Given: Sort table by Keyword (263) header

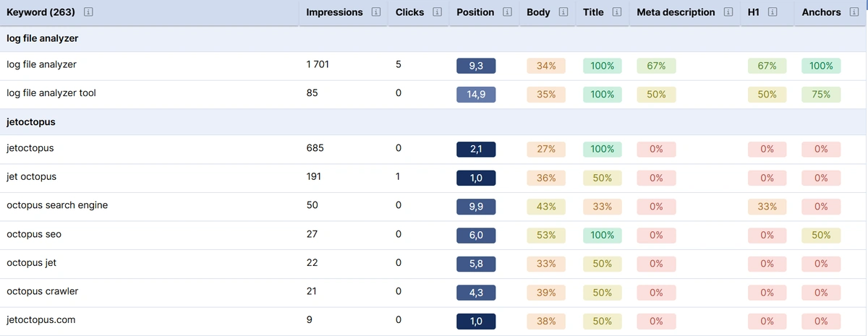Looking at the screenshot, I should [x=42, y=12].
